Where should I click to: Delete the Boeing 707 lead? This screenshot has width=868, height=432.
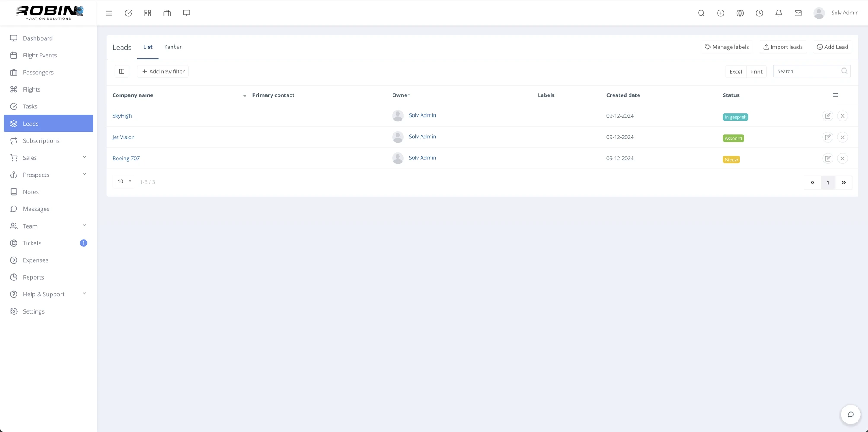point(842,159)
